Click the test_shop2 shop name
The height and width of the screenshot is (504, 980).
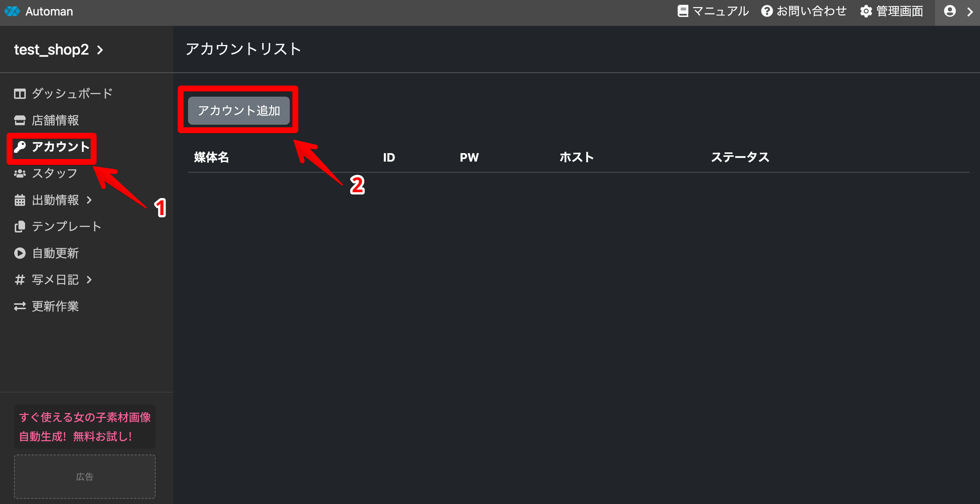[51, 49]
